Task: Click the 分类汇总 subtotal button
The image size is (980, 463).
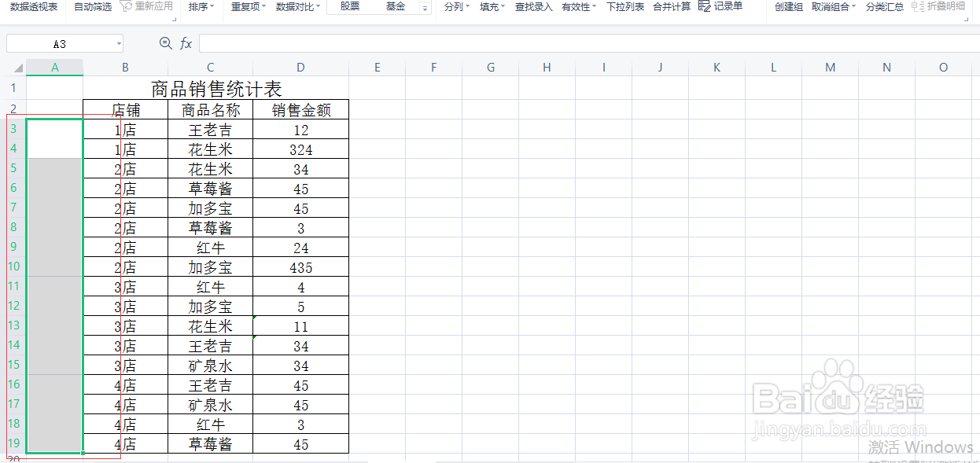Action: (885, 6)
